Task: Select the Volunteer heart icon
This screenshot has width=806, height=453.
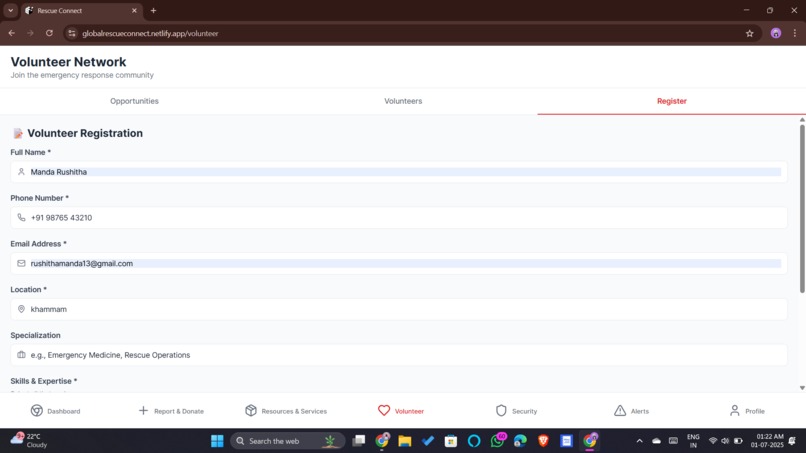Action: [x=384, y=410]
